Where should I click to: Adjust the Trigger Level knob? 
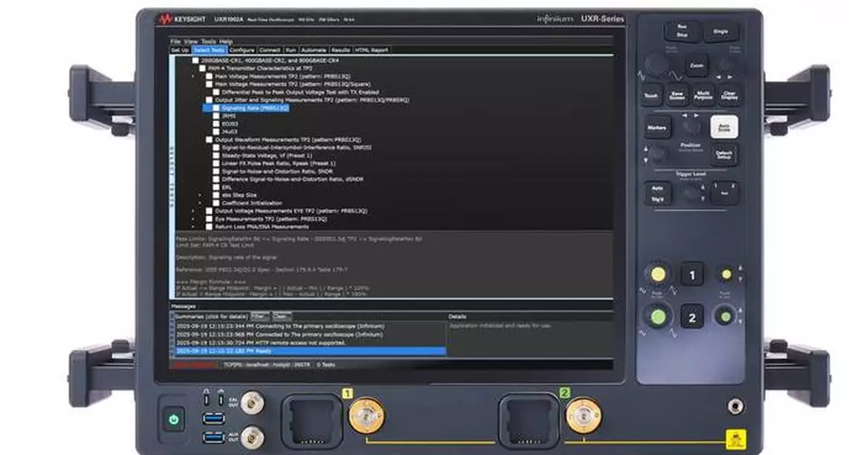click(x=691, y=191)
